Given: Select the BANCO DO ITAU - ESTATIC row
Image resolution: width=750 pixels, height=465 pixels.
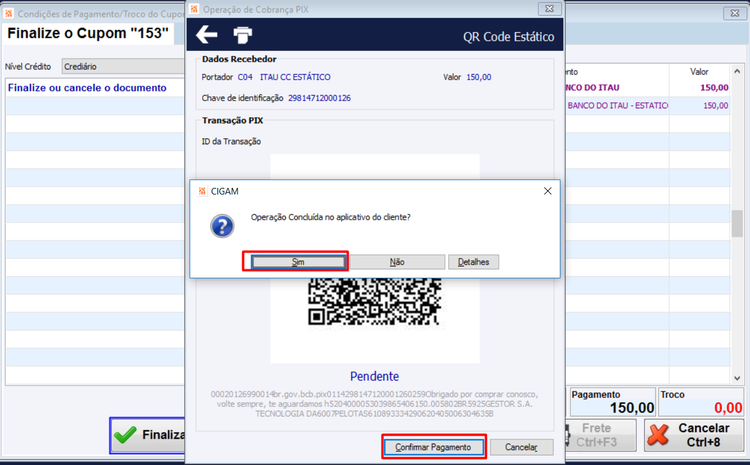Looking at the screenshot, I should [648, 106].
